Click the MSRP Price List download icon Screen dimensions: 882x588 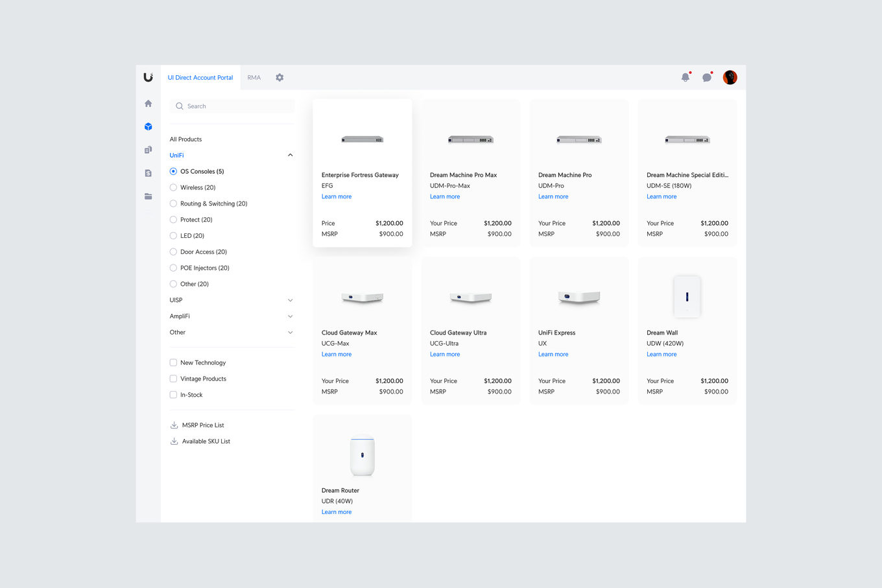tap(174, 425)
